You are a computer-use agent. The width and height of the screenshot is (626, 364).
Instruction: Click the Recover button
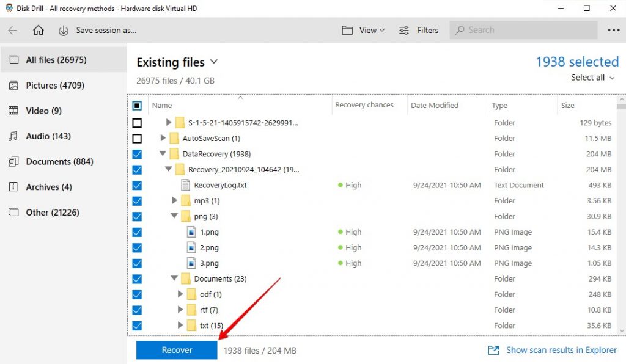[x=176, y=349]
